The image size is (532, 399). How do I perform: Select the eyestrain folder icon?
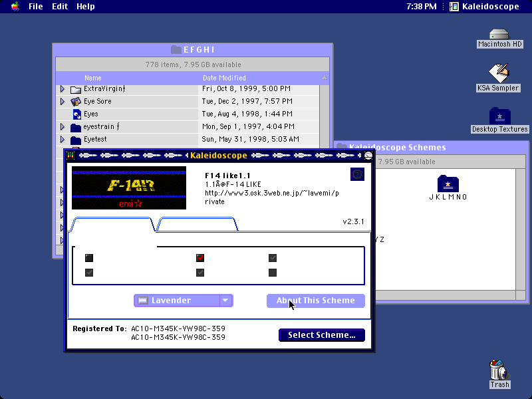[76, 127]
